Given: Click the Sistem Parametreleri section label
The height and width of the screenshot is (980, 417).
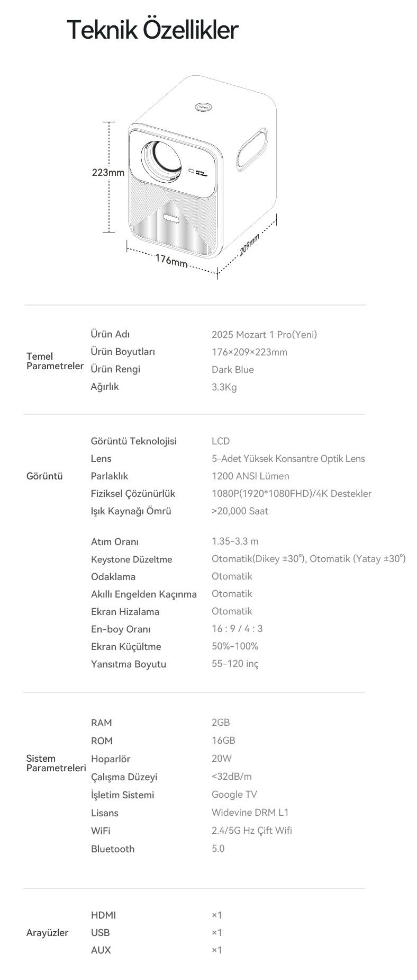Looking at the screenshot, I should tap(56, 763).
